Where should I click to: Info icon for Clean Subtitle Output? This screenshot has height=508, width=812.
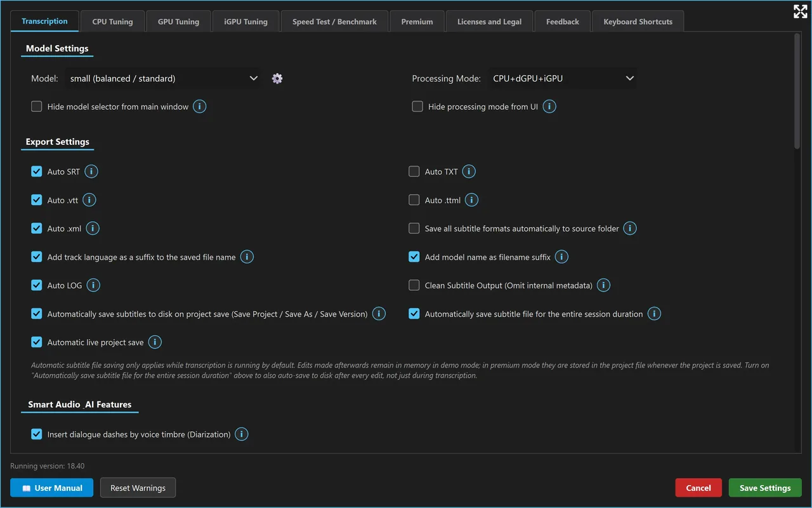[603, 285]
